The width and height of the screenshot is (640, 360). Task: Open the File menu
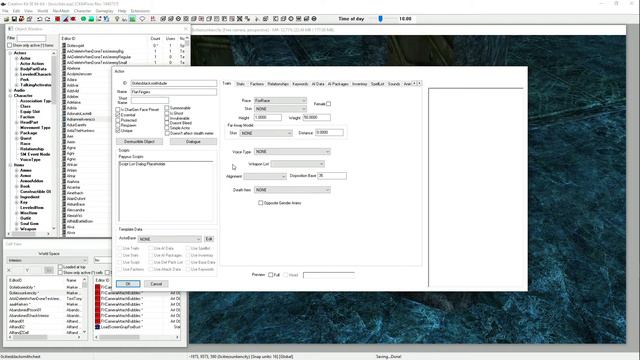5,11
